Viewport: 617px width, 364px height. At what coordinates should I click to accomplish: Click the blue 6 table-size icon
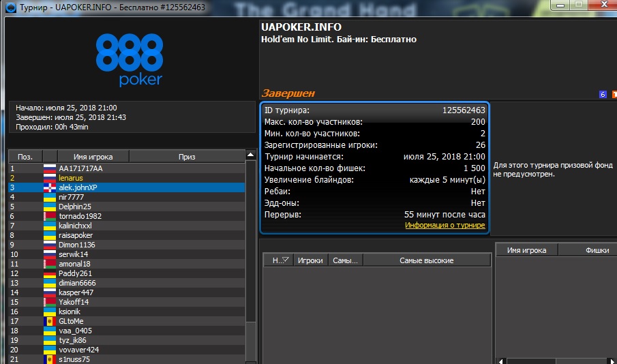point(603,95)
